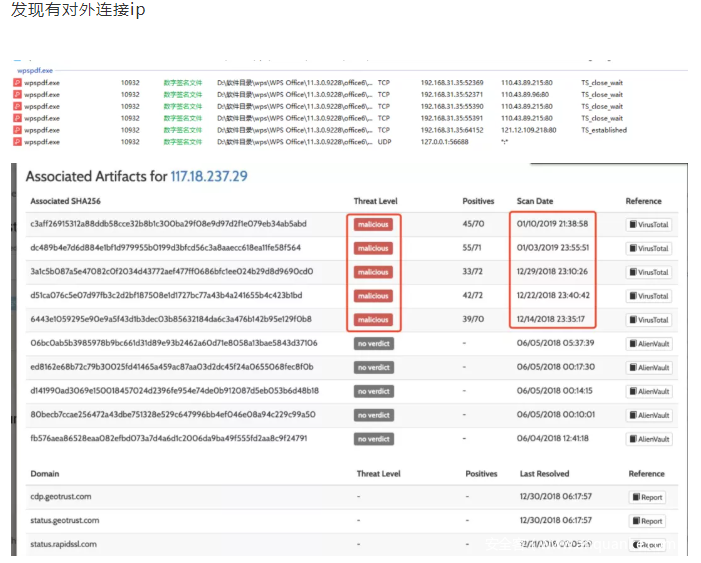Select SHA256 hash starting with 80becb7ccae
701x563 pixels.
pyautogui.click(x=171, y=414)
